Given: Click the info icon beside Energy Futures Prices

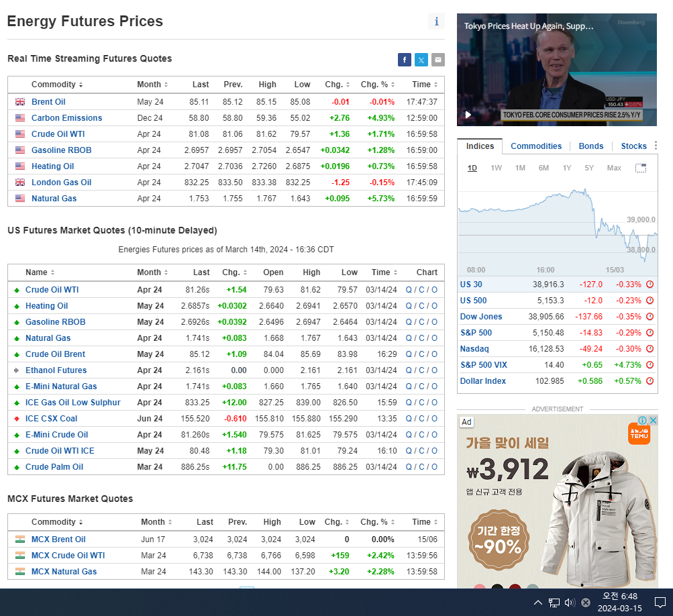Looking at the screenshot, I should coord(436,21).
